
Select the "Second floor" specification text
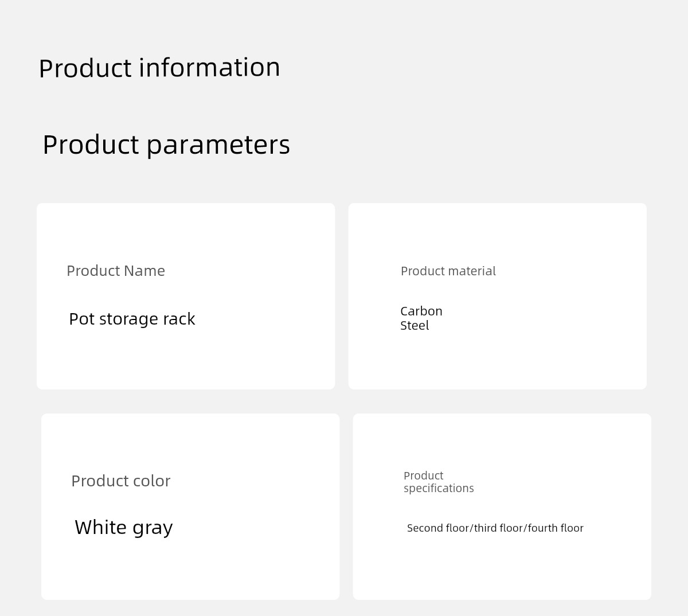point(437,528)
